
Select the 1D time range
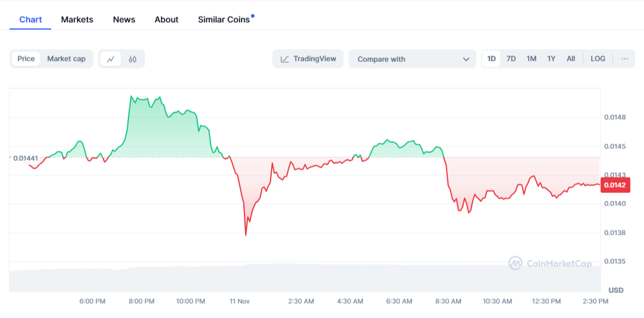pyautogui.click(x=492, y=59)
